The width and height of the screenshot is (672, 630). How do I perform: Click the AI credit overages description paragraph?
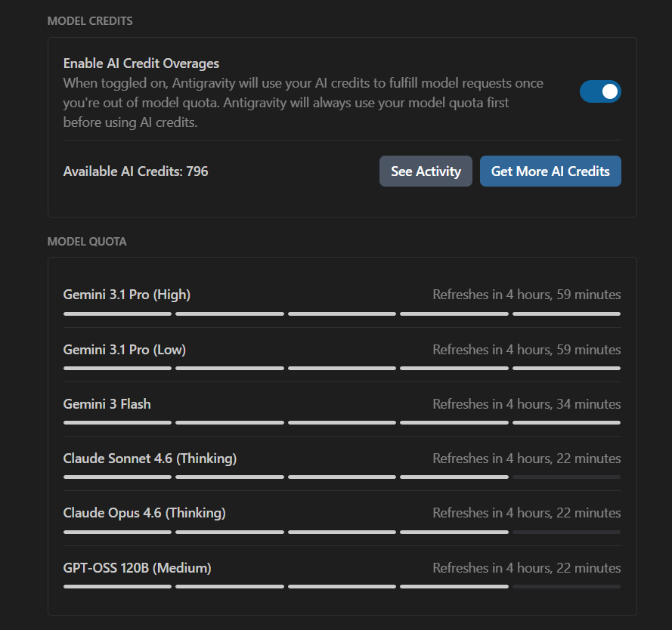[x=303, y=103]
